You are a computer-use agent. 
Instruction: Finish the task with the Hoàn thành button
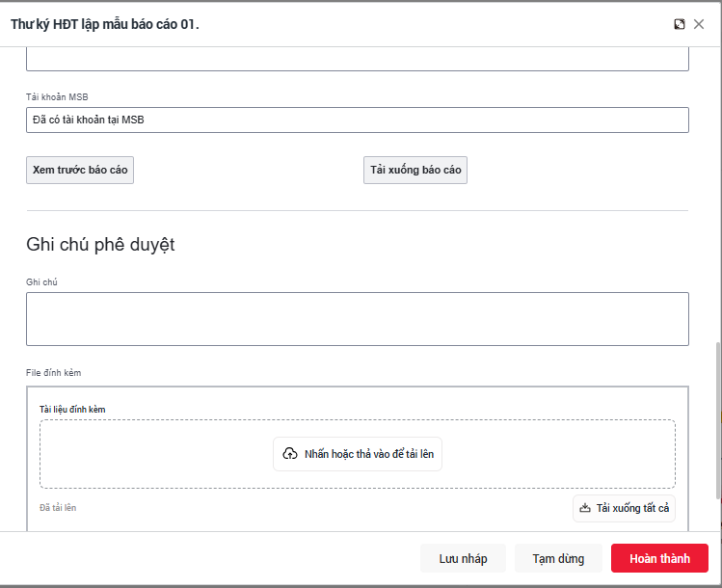tap(659, 558)
